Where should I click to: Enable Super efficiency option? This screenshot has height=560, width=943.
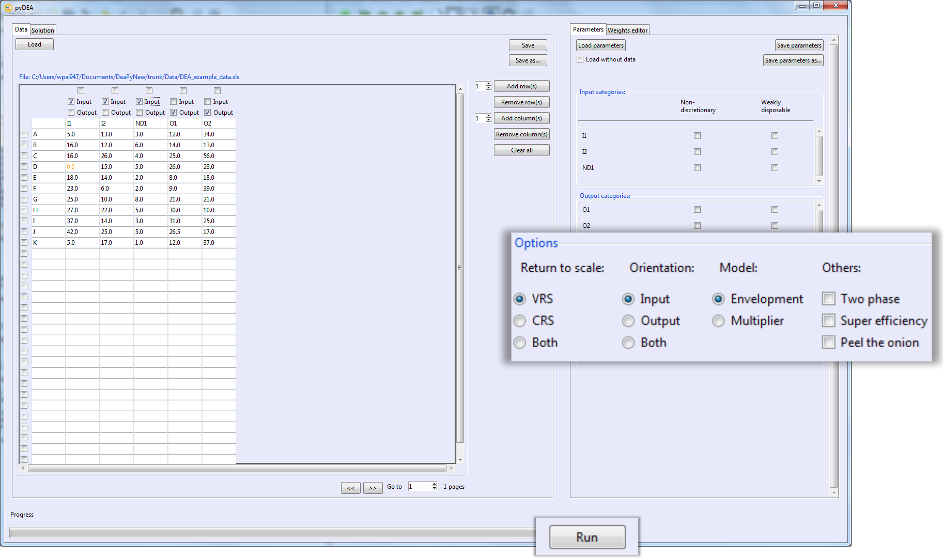[829, 321]
